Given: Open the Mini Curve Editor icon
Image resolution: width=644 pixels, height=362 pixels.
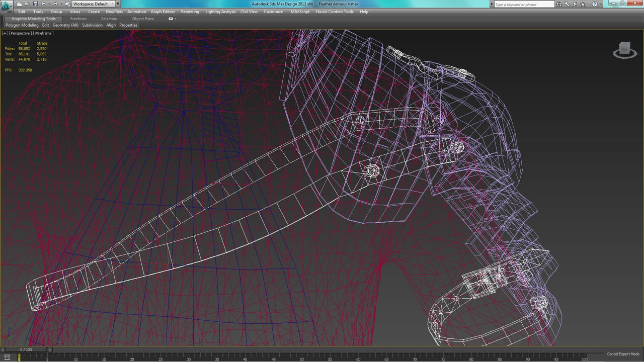Looking at the screenshot, I should click(7, 357).
